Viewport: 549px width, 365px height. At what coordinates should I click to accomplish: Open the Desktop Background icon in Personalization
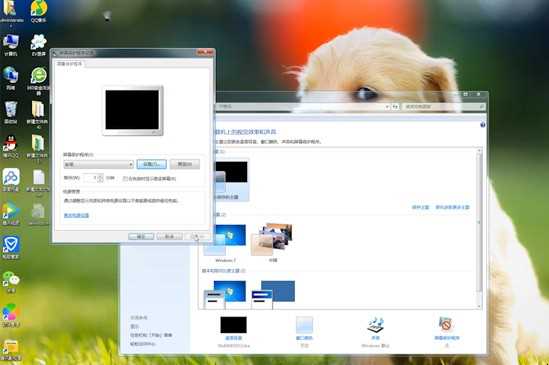(x=233, y=325)
